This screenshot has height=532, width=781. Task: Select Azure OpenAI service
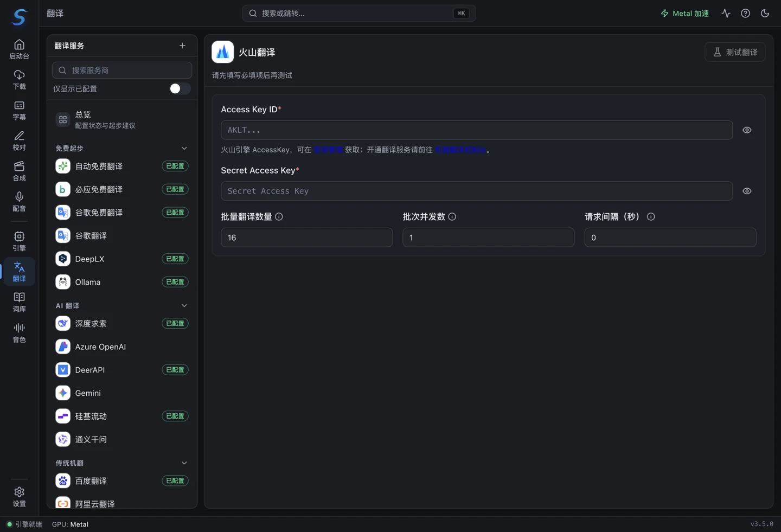(x=122, y=347)
